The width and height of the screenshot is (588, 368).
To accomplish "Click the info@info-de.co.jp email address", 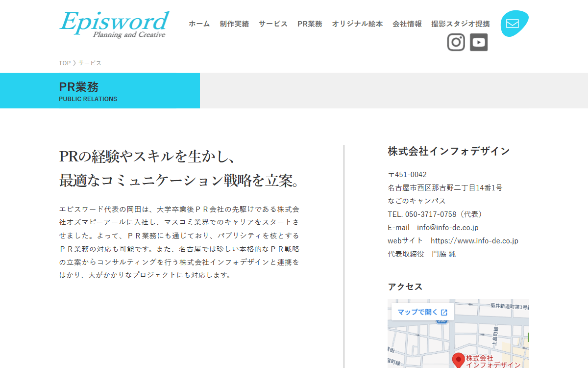I will 448,228.
